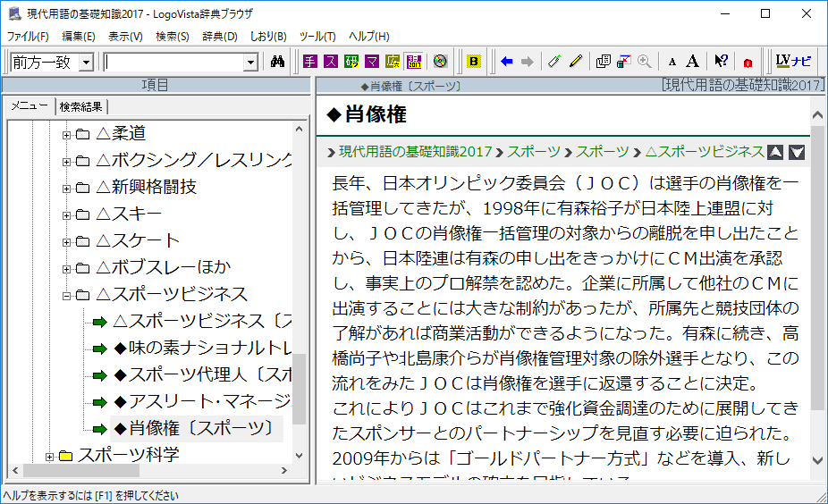The image size is (828, 504).
Task: Click the first スポーツ breadcrumb link
Action: [533, 152]
